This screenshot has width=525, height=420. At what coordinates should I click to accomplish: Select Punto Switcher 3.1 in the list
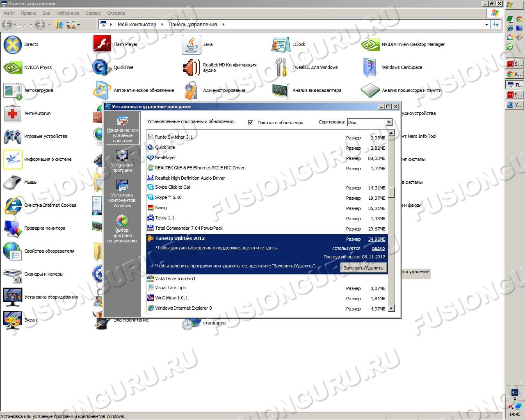click(267, 137)
